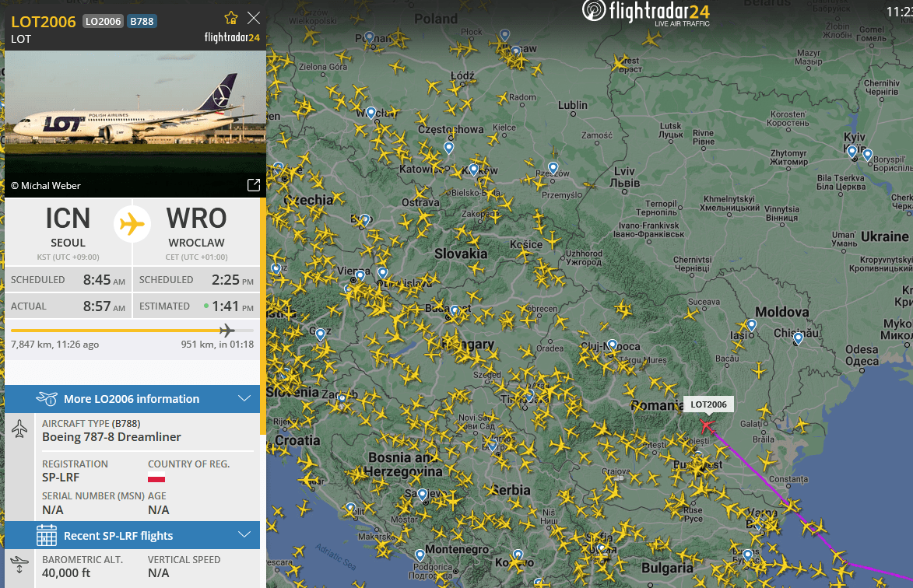Click the estimated arrival time 1:41 PM

click(x=233, y=306)
